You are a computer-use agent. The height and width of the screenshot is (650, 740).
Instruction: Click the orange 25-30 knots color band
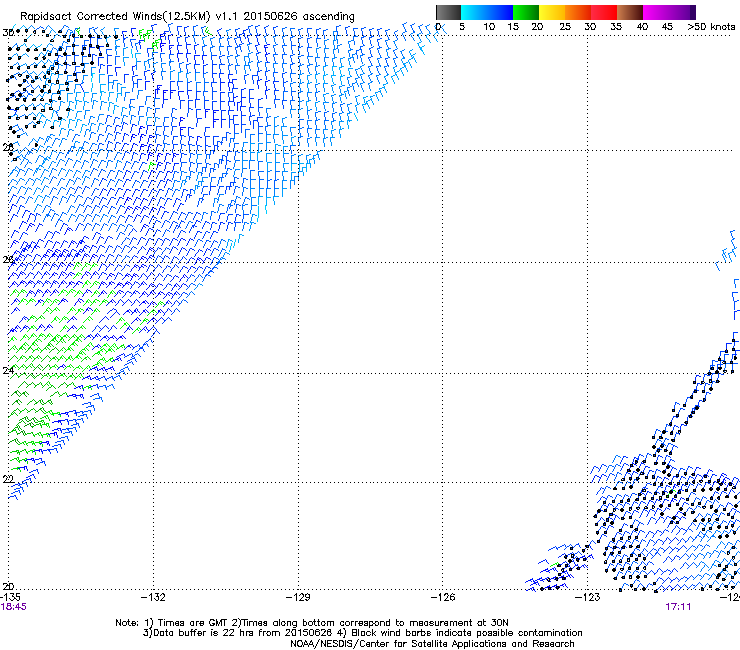(578, 12)
